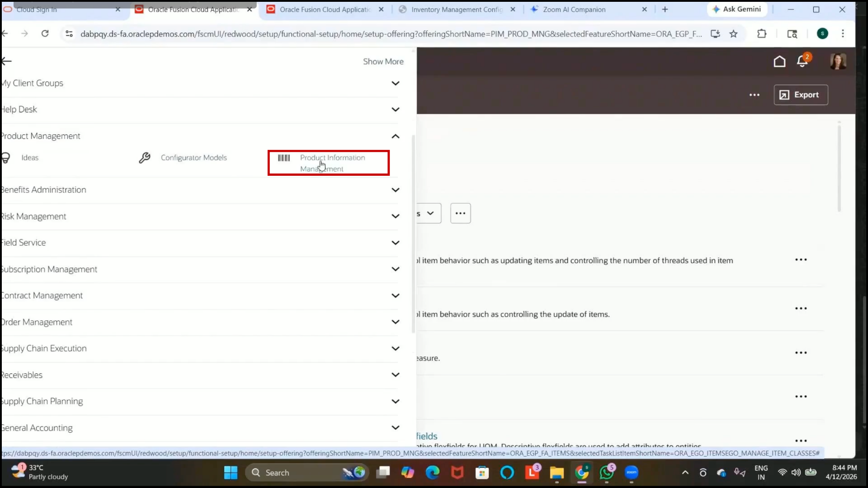Open Chrome three-dot menu
Viewport: 868px width, 488px height.
[x=843, y=33]
